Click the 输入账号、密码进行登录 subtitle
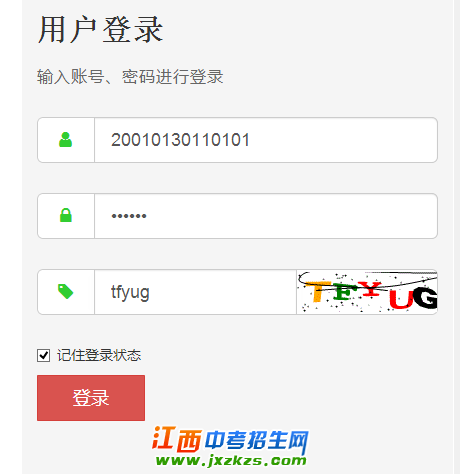Viewport: 460px width, 474px height. (x=130, y=77)
